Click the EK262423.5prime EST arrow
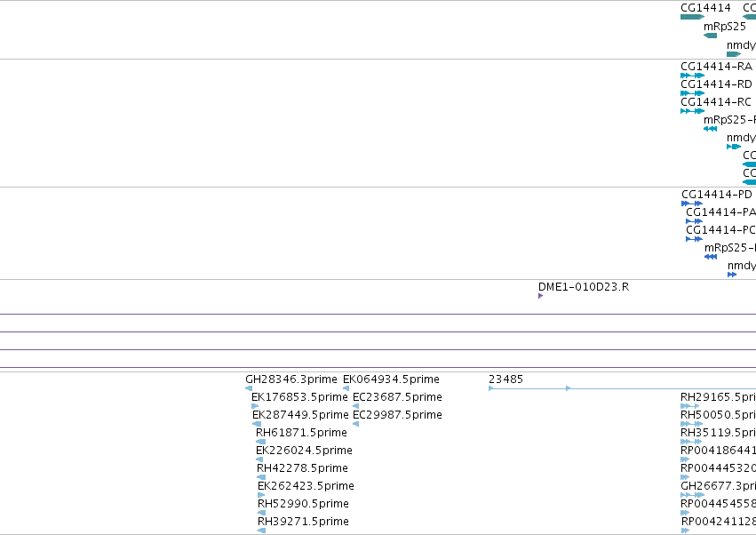 pyautogui.click(x=261, y=495)
